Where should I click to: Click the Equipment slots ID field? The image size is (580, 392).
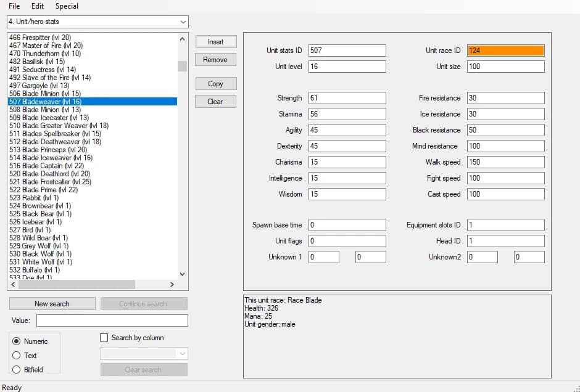click(506, 225)
